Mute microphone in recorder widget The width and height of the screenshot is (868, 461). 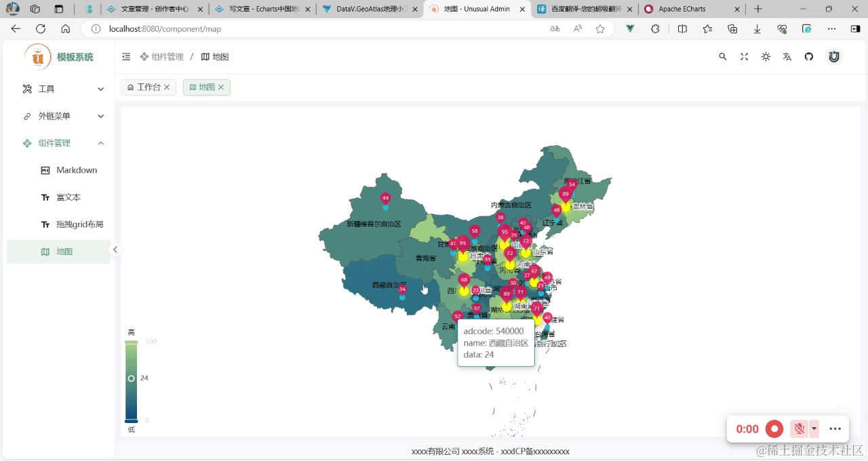(799, 428)
